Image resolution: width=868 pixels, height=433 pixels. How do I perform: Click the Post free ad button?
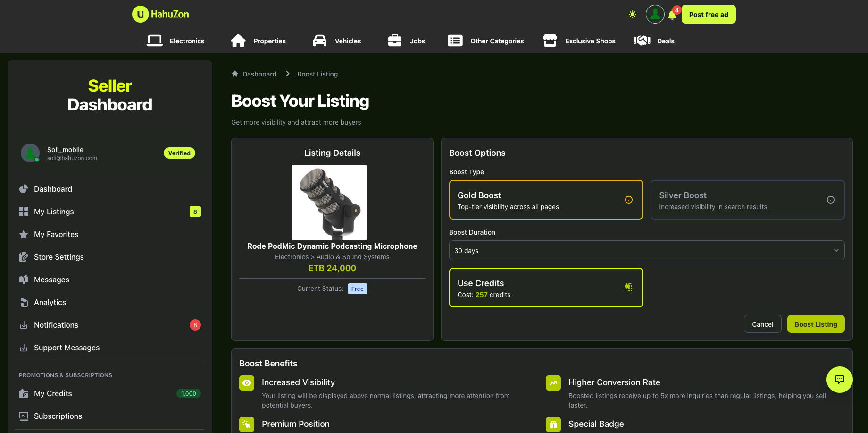click(x=708, y=15)
